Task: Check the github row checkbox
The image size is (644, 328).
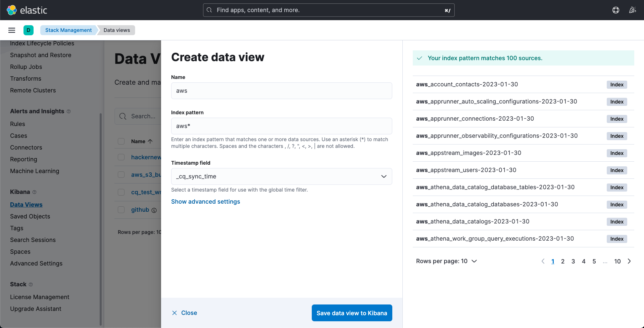Action: pyautogui.click(x=121, y=210)
